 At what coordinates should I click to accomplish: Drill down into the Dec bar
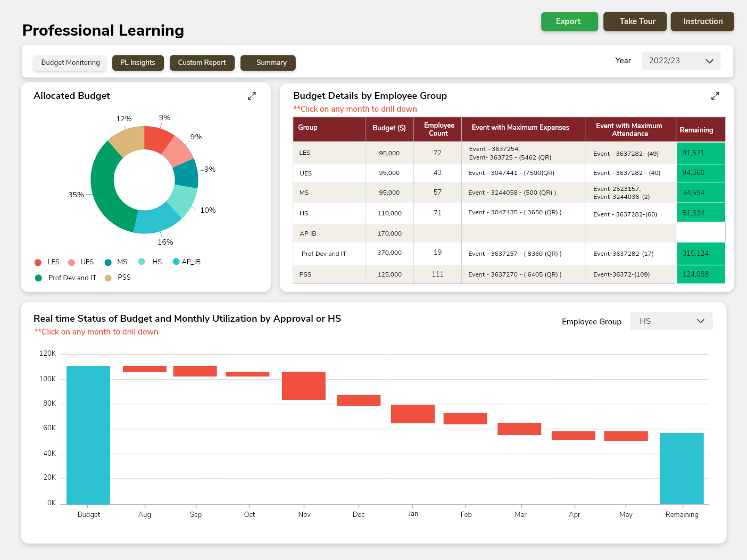point(359,400)
